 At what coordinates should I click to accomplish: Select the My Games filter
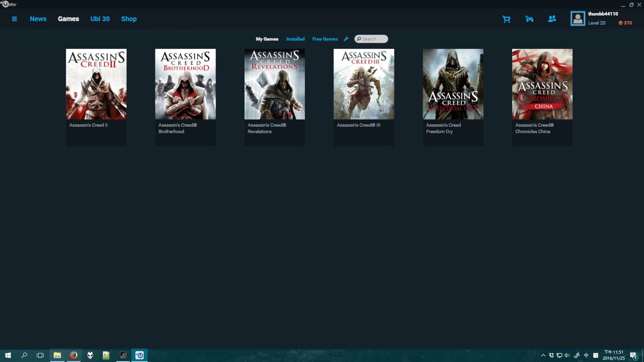[267, 39]
